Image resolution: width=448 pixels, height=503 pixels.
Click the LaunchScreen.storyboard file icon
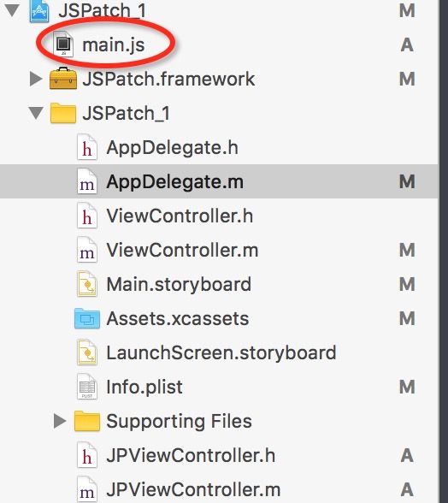pyautogui.click(x=87, y=352)
